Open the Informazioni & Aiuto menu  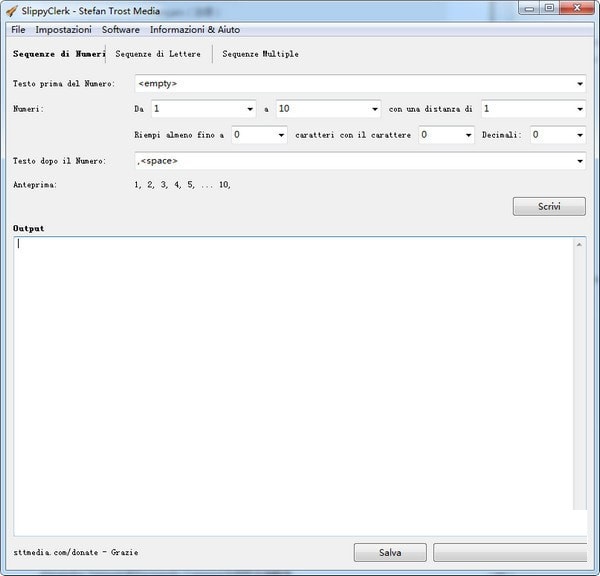(195, 30)
